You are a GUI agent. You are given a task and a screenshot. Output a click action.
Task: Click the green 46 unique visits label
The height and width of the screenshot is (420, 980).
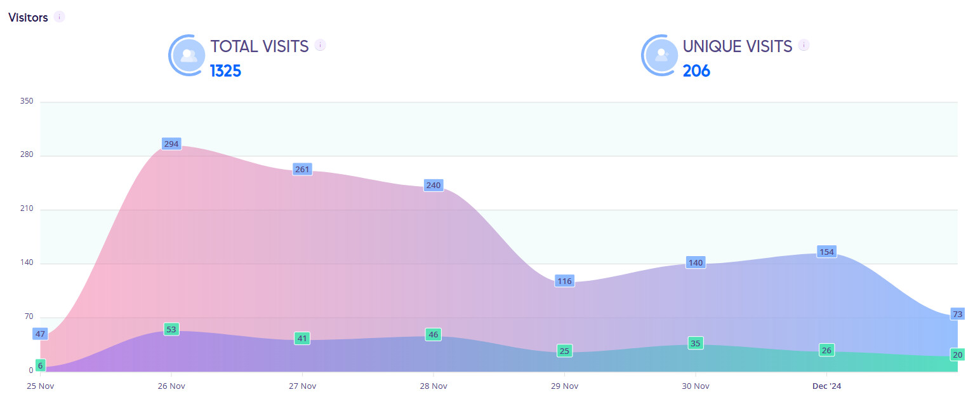433,334
